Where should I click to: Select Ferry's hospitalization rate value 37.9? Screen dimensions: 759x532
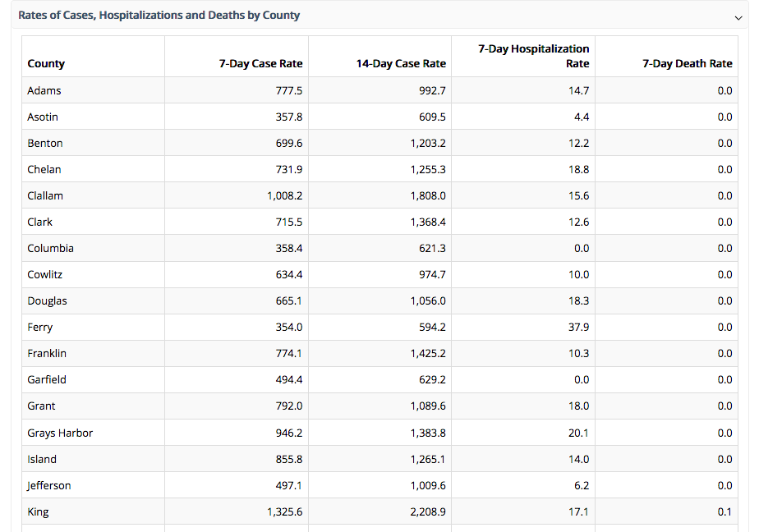[x=578, y=327]
